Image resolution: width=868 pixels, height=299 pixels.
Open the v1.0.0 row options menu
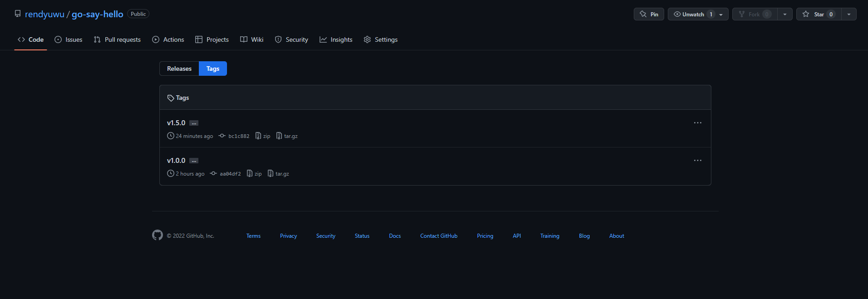tap(698, 161)
